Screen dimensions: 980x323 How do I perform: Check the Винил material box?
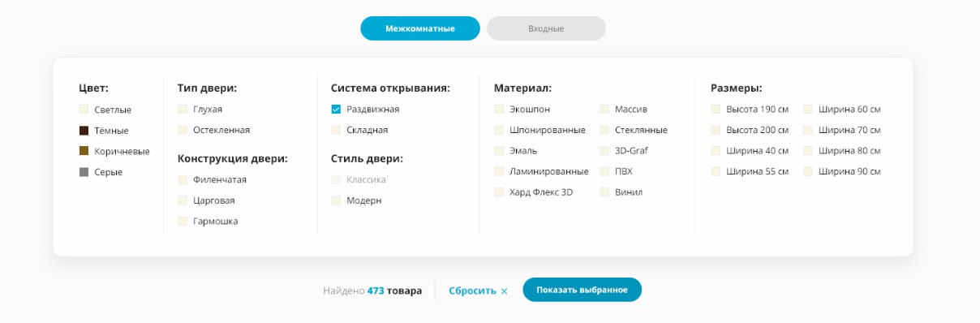click(x=605, y=192)
